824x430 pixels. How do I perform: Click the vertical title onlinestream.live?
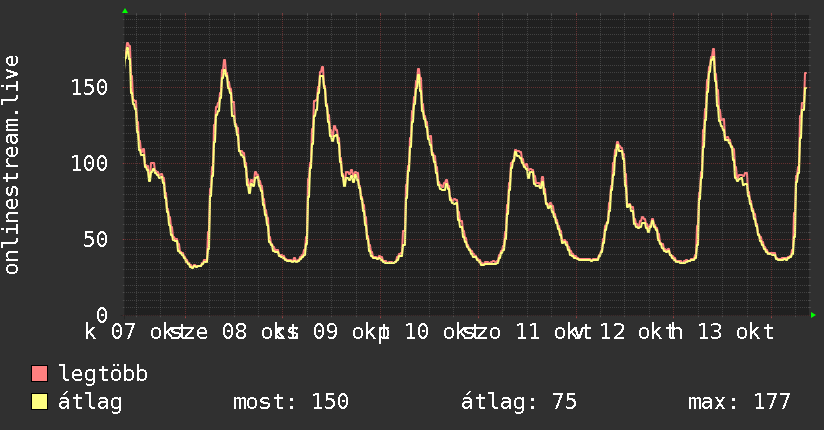[x=12, y=165]
